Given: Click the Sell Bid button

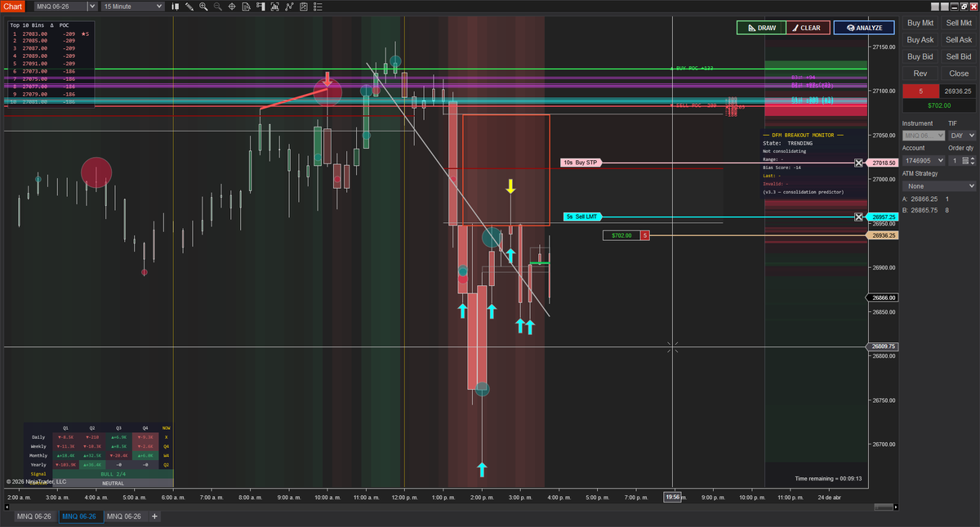Looking at the screenshot, I should click(x=959, y=56).
